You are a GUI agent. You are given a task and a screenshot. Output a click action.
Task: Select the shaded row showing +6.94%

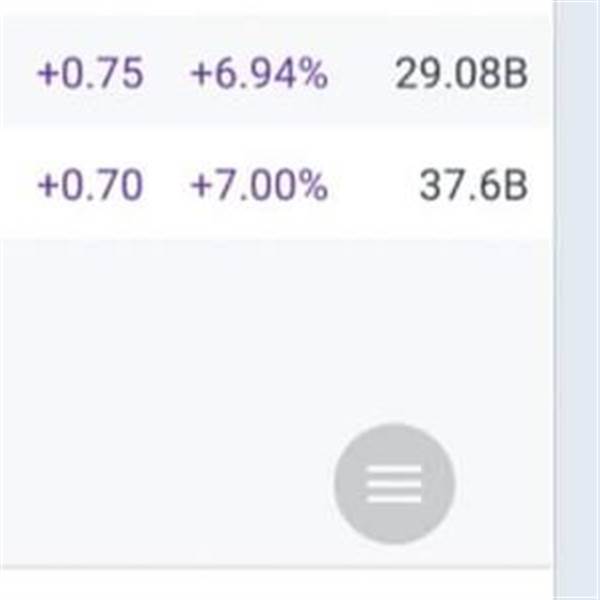(277, 72)
